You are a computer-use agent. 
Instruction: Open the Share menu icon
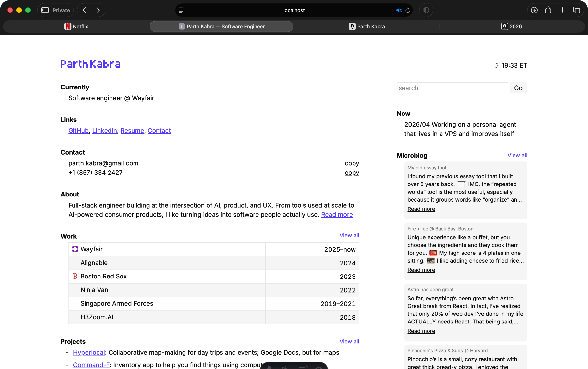click(548, 10)
